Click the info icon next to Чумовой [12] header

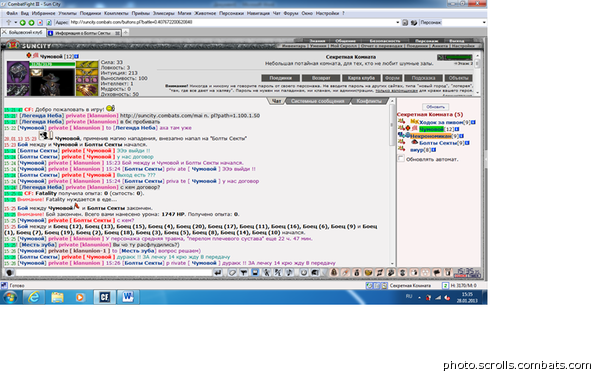77,56
